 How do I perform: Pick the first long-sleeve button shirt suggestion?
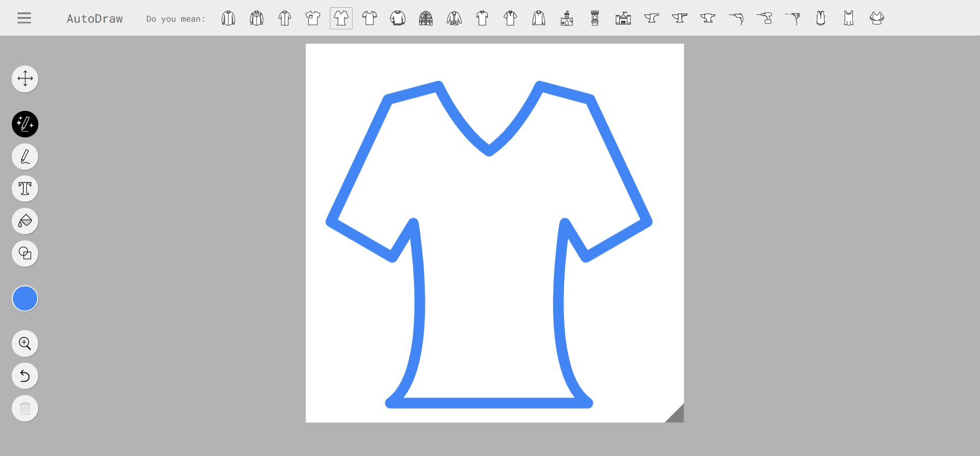(x=228, y=19)
